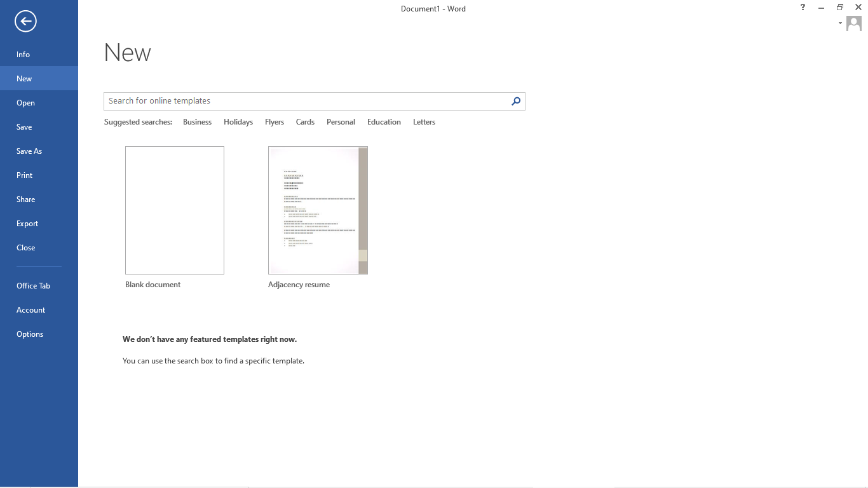868x488 pixels.
Task: Search templates for Business
Action: click(x=197, y=121)
